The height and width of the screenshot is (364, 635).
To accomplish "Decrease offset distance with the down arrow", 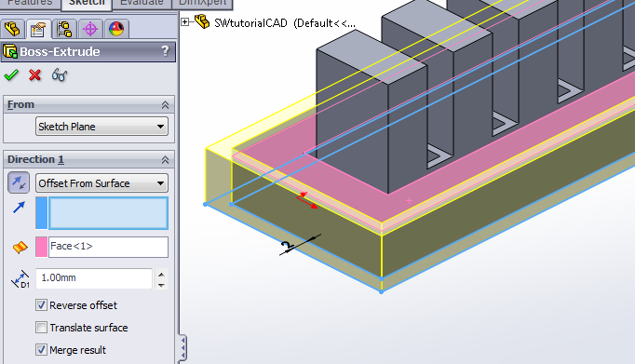I will pyautogui.click(x=161, y=285).
